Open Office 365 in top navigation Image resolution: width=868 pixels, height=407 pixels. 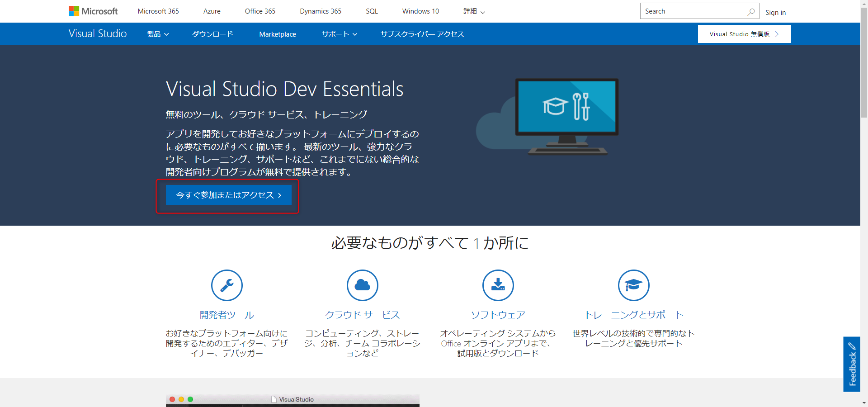click(x=260, y=11)
